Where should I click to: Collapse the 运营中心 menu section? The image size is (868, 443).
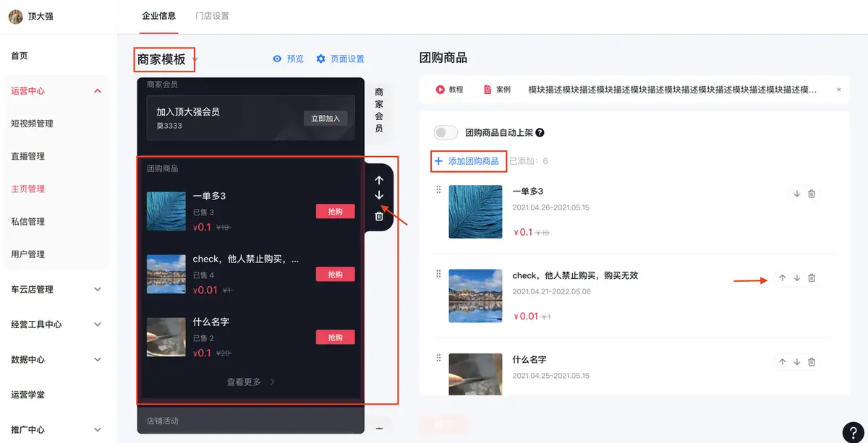98,91
